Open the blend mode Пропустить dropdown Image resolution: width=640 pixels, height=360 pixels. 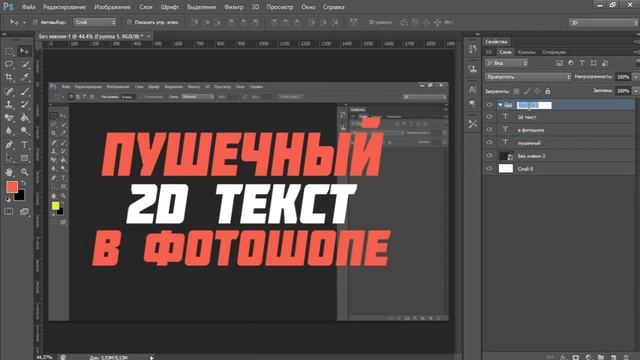(x=528, y=77)
